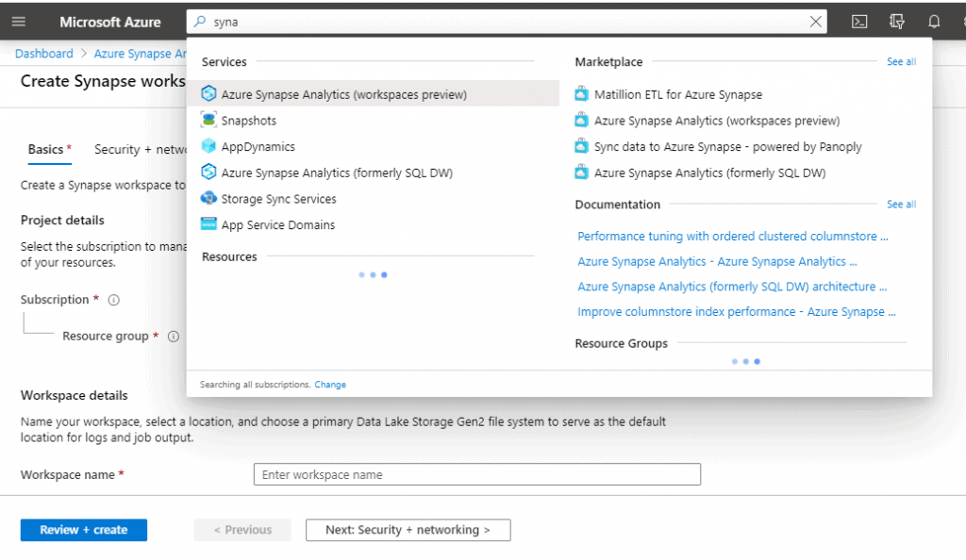Open Sync data to Azure Synapse by Panoply

tap(727, 147)
